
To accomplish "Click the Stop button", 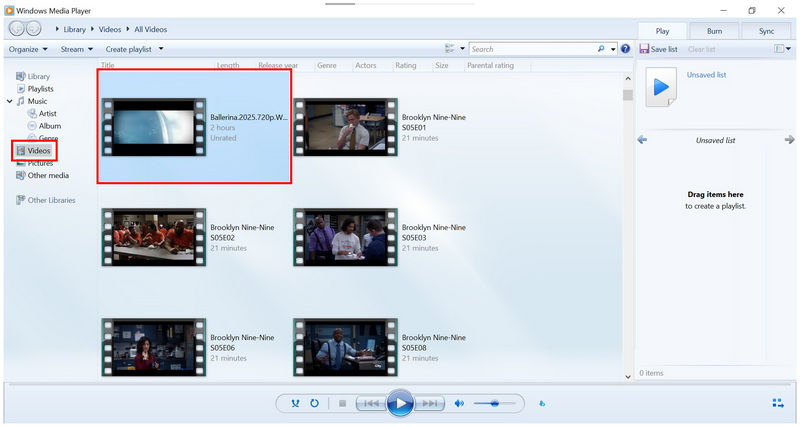I will tap(342, 404).
